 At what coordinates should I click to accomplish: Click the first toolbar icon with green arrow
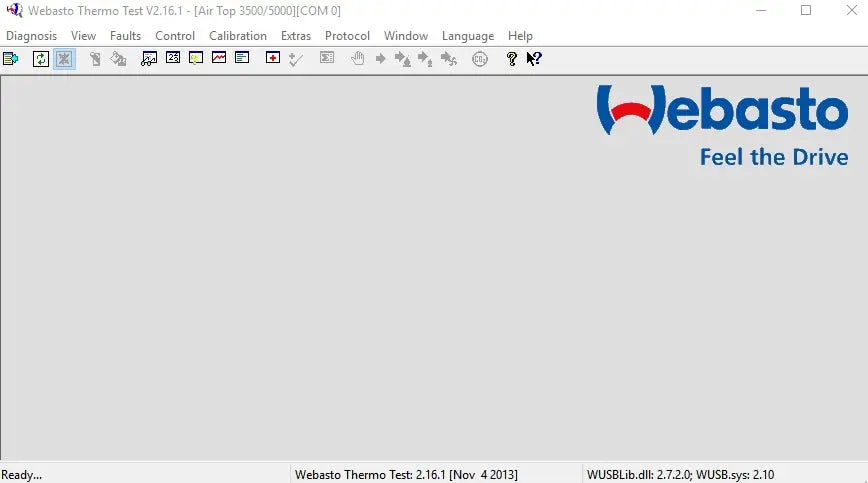(10, 59)
